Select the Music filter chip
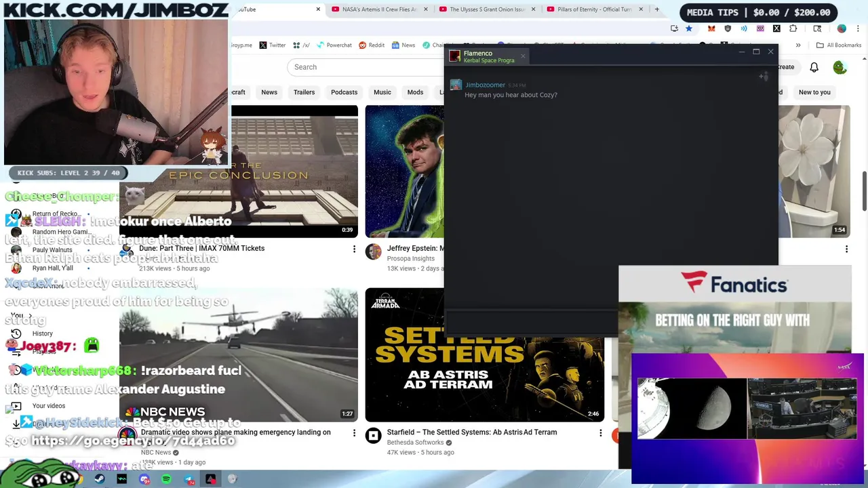This screenshot has width=868, height=488. pos(382,92)
